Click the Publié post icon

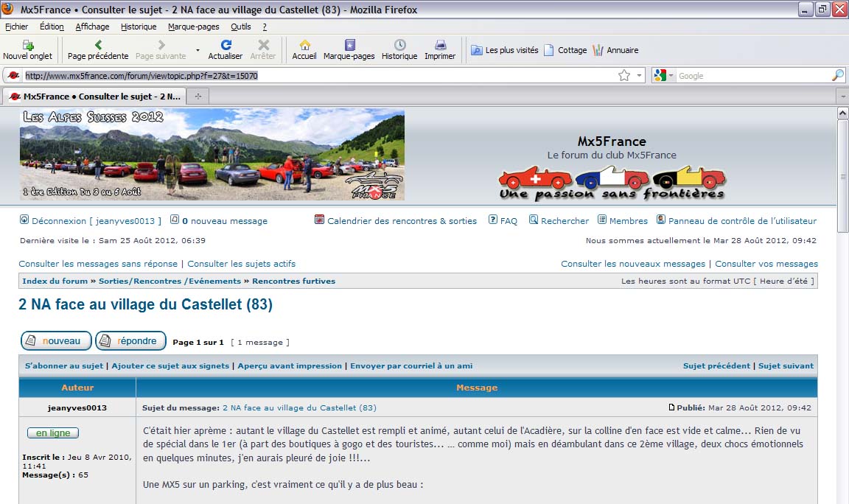point(671,407)
